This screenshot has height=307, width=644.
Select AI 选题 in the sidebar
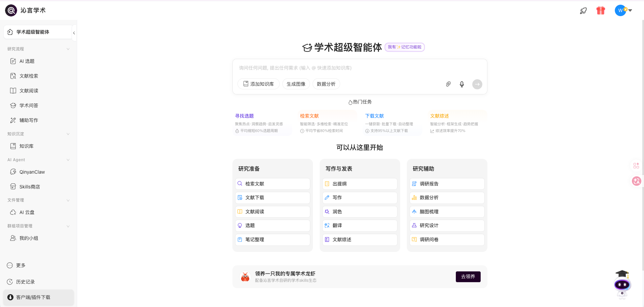[x=26, y=61]
